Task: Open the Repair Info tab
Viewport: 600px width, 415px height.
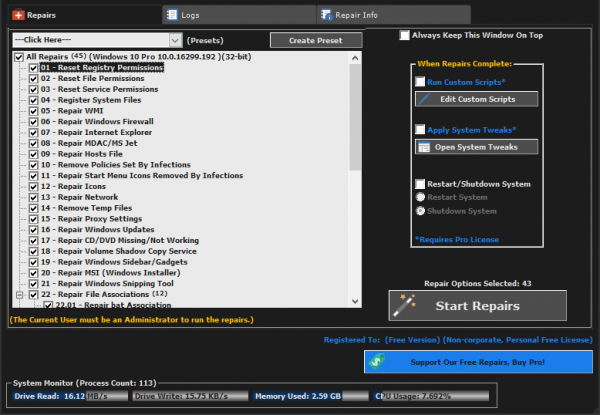Action: coord(394,15)
